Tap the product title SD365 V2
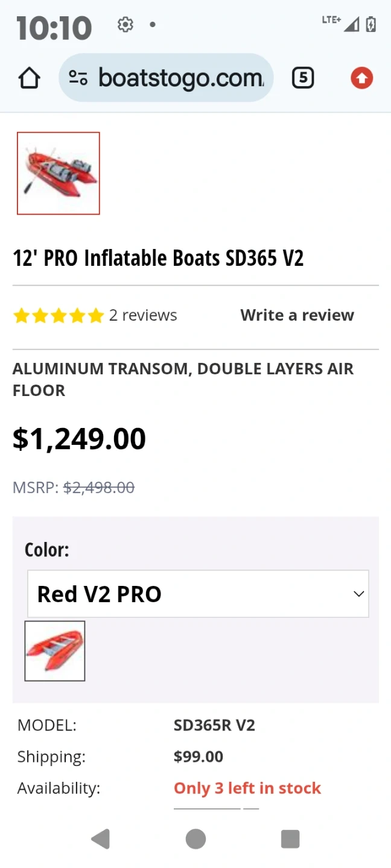 [158, 258]
